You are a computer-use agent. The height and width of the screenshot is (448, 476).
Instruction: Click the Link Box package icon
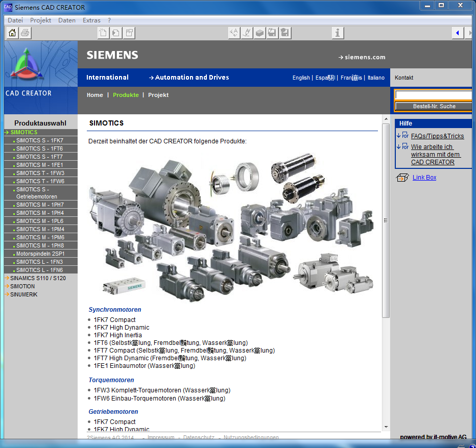402,178
